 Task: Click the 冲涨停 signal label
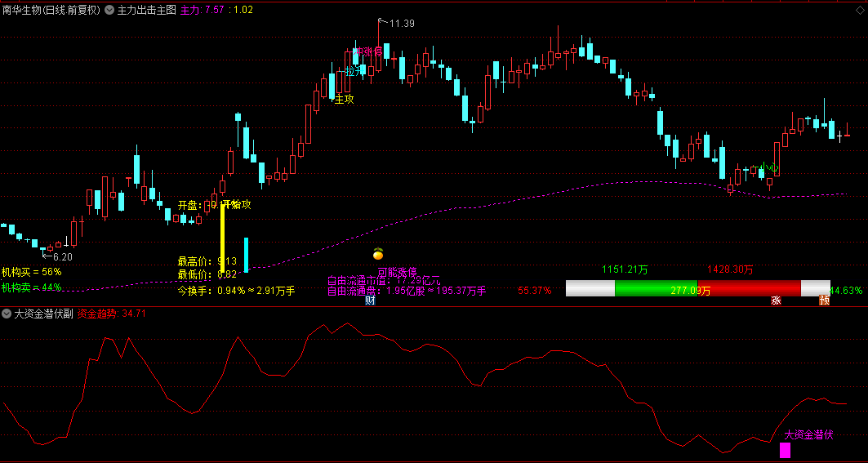pos(368,51)
